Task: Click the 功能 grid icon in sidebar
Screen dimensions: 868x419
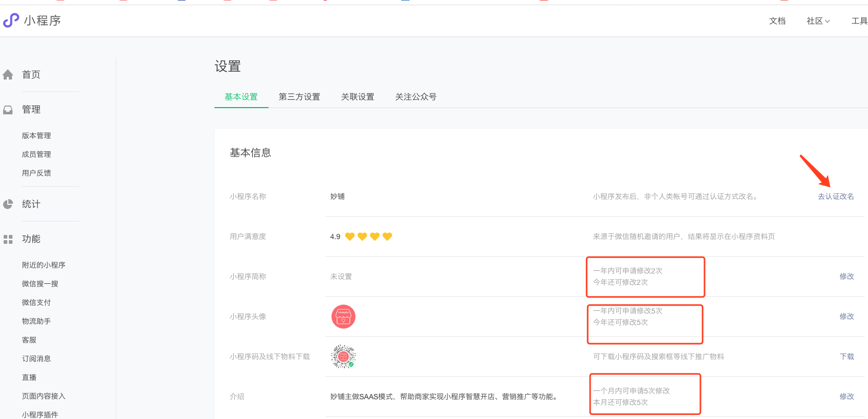Action: coord(8,239)
